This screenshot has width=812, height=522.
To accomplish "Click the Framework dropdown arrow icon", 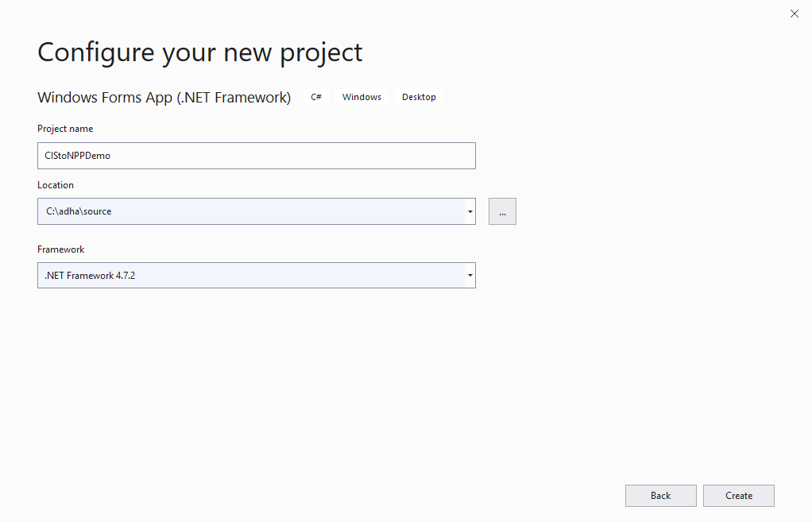I will pos(470,275).
